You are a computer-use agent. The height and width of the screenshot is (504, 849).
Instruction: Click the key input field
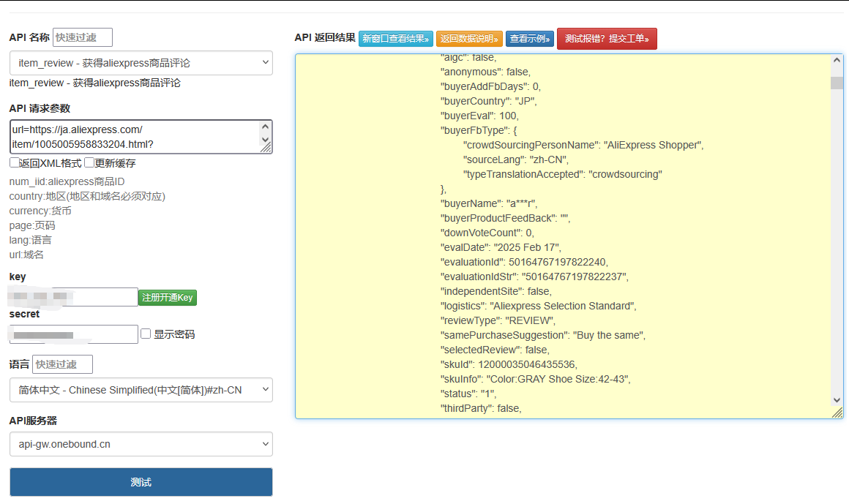[74, 297]
